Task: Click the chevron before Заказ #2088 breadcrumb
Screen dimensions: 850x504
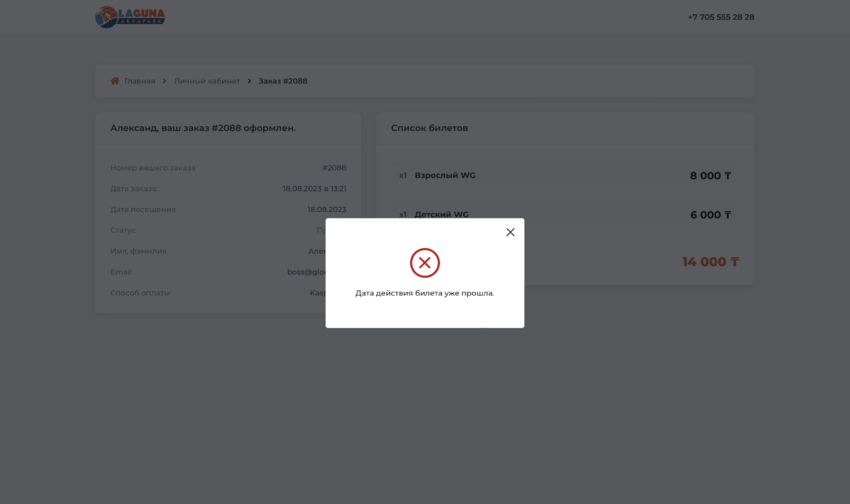Action: pyautogui.click(x=249, y=81)
